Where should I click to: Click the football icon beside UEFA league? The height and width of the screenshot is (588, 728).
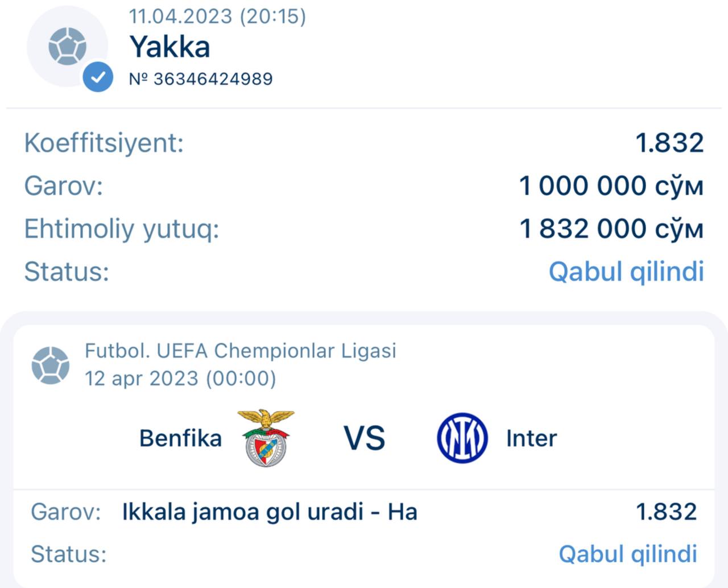(51, 365)
